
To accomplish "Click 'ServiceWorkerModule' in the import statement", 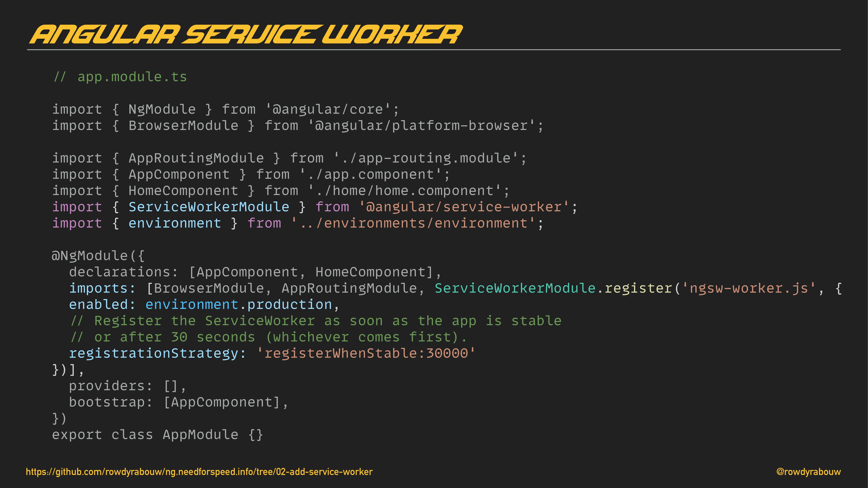I will click(209, 207).
